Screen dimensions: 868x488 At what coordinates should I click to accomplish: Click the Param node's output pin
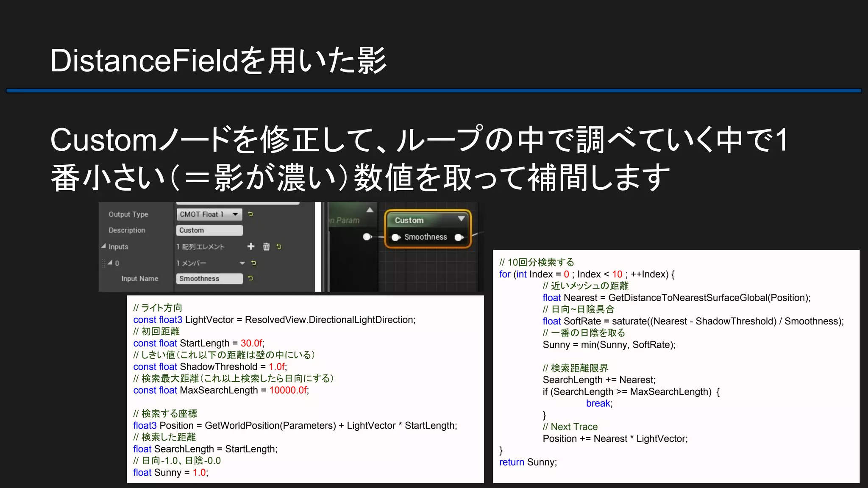click(x=367, y=237)
